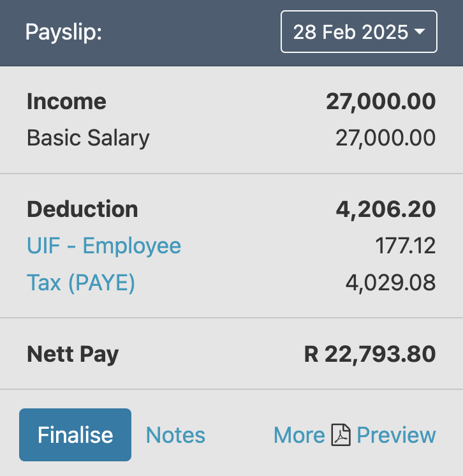Click the bold Income total amount
The width and height of the screenshot is (463, 476).
click(381, 101)
